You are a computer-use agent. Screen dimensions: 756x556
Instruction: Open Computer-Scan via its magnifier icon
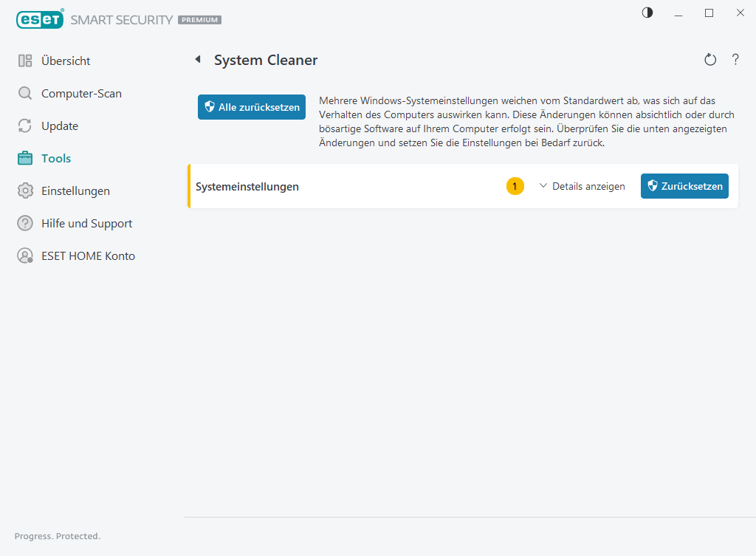coord(24,93)
